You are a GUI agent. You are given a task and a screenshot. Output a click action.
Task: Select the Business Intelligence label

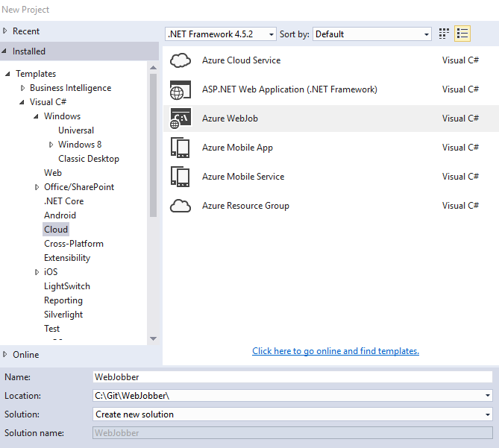(x=71, y=88)
